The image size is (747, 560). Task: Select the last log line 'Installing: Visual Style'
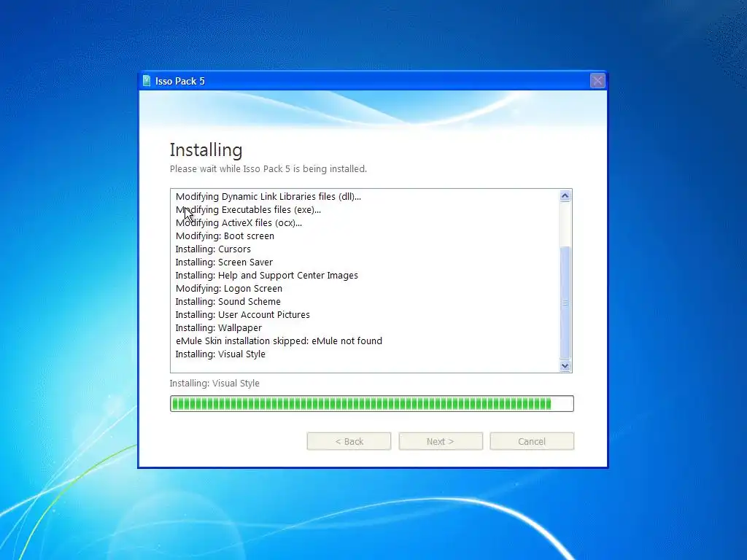pos(220,354)
